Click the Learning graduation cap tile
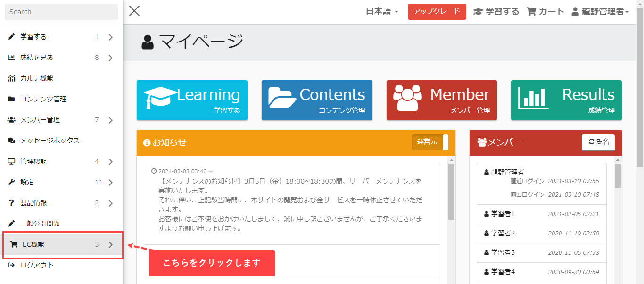The image size is (644, 284). pyautogui.click(x=192, y=100)
